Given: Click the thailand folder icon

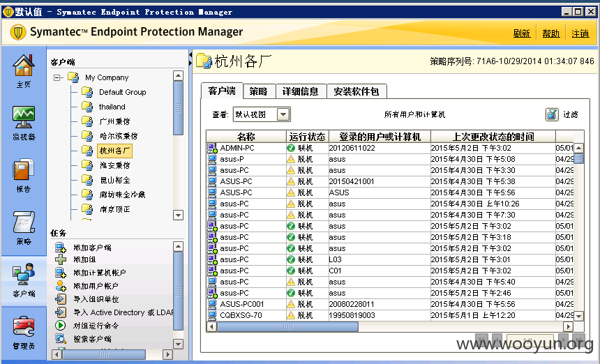Looking at the screenshot, I should point(87,107).
